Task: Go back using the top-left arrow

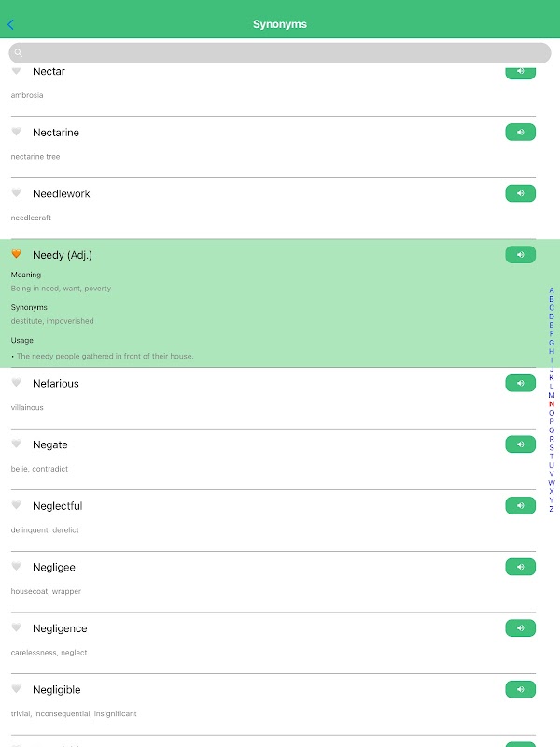Action: pyautogui.click(x=10, y=24)
